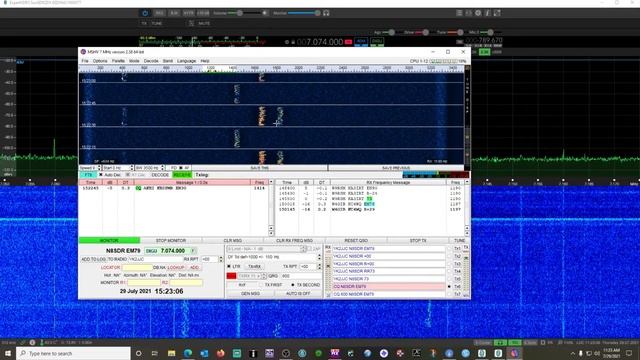Toggle ExpertSDR fullscreen icon
Screen dimensions: 640x360
pos(497,13)
